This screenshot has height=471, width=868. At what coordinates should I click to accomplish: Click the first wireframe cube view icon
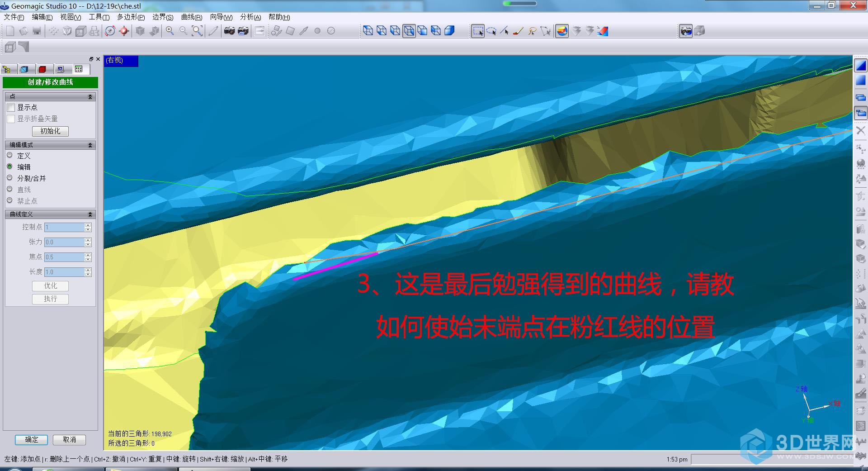tap(368, 31)
